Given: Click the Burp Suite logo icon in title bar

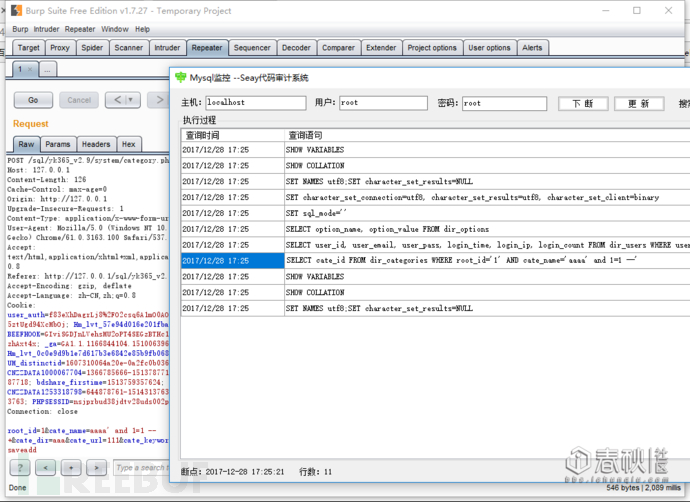Looking at the screenshot, I should tap(16, 10).
